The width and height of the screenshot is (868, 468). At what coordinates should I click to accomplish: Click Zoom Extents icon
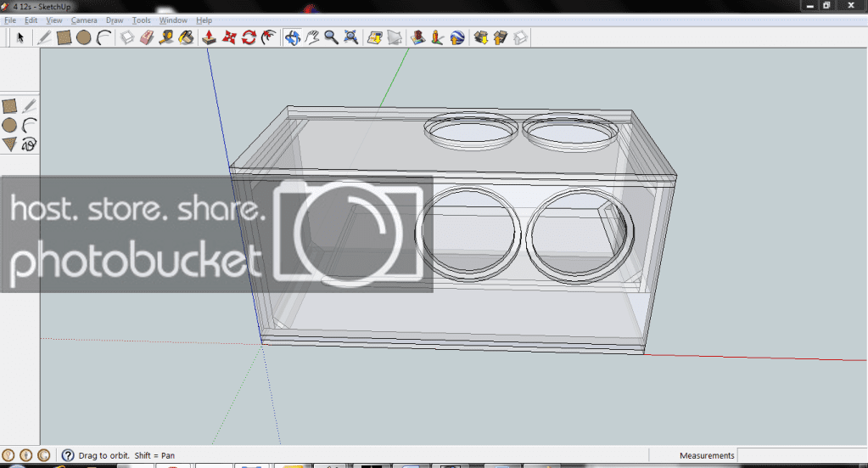point(351,37)
